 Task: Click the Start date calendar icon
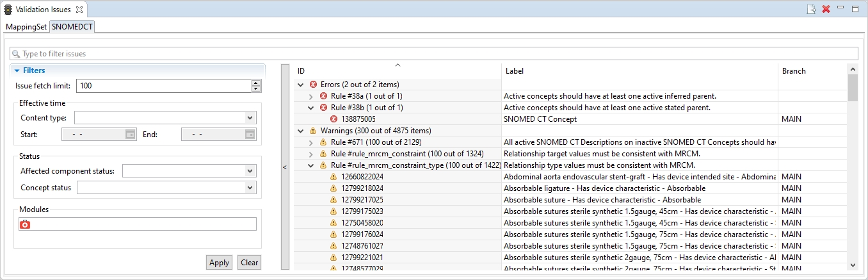(x=130, y=135)
